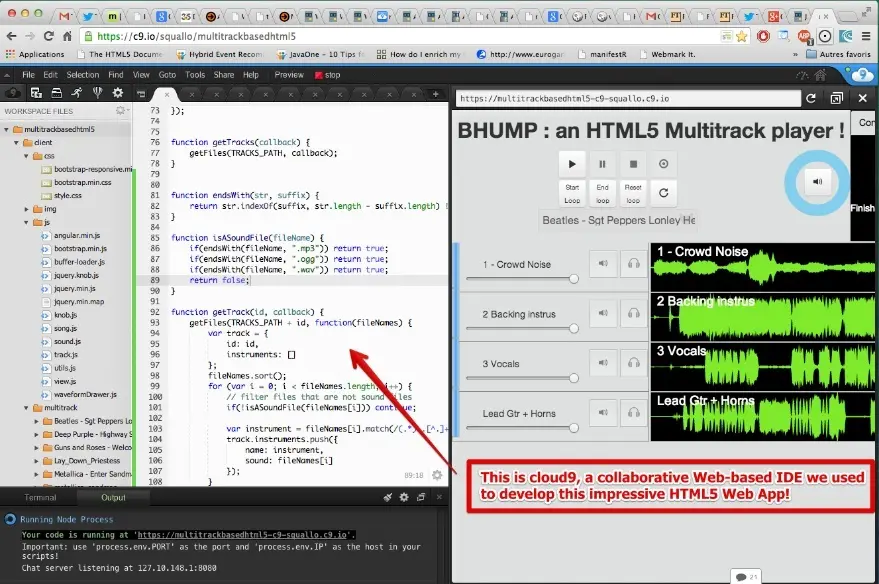Mute the 3 Vocals track

point(603,363)
